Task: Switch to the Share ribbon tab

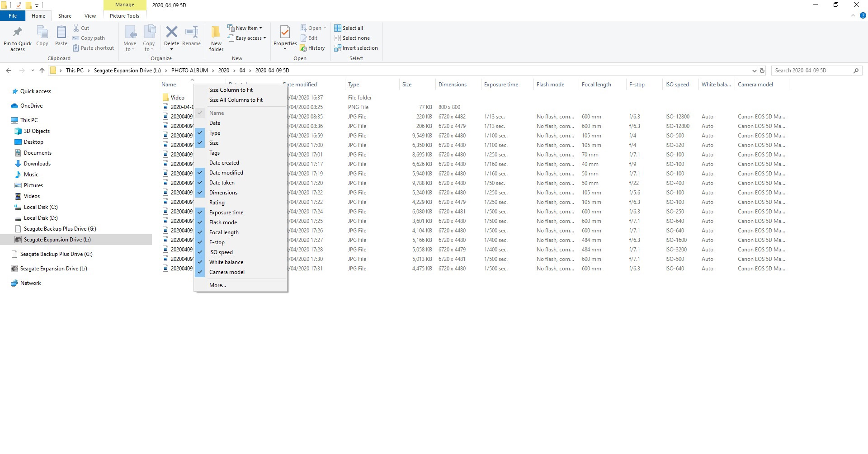Action: [65, 16]
